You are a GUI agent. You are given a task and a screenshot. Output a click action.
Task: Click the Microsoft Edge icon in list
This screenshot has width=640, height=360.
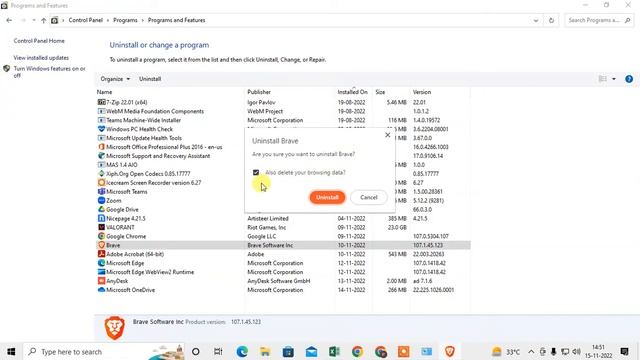101,263
